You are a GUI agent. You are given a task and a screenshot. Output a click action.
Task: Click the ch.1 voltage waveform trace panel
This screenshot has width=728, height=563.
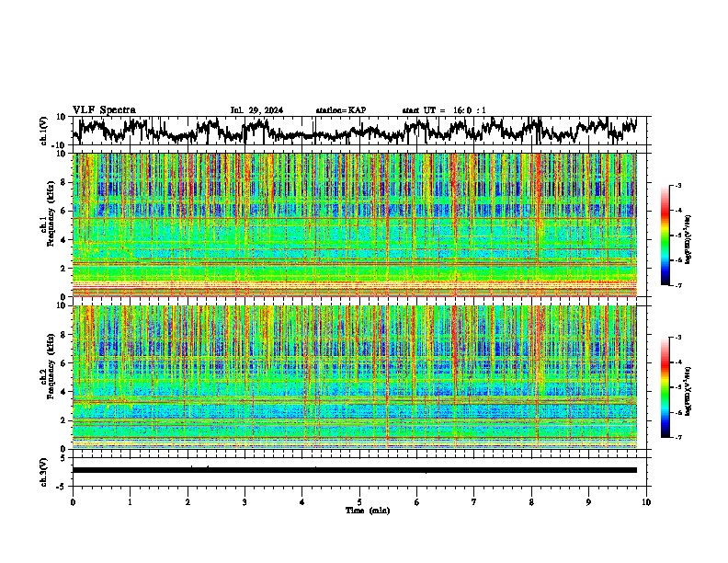pos(358,131)
